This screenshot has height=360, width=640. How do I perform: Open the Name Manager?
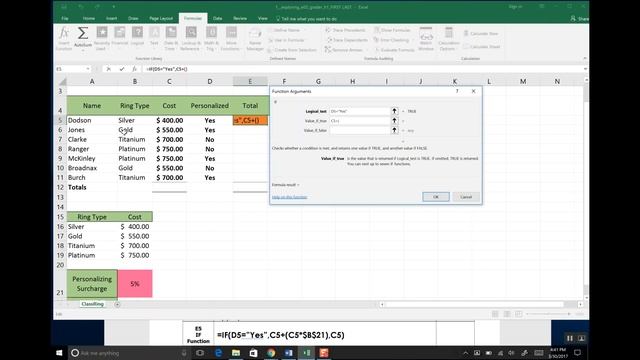point(255,39)
